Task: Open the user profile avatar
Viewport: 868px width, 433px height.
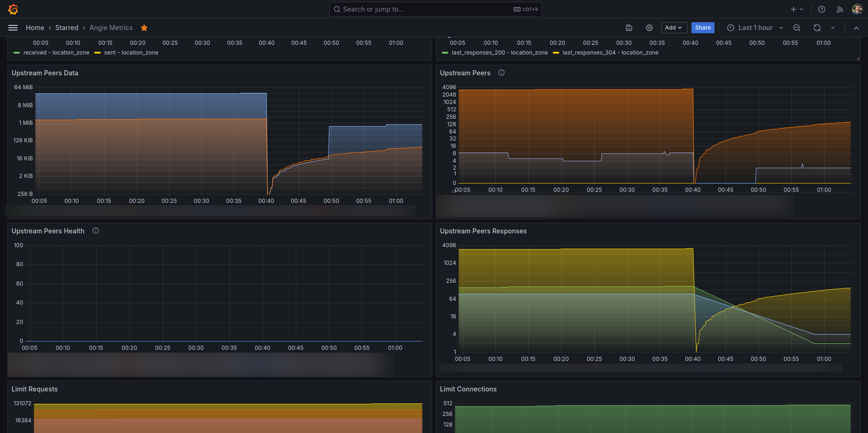Action: [857, 9]
